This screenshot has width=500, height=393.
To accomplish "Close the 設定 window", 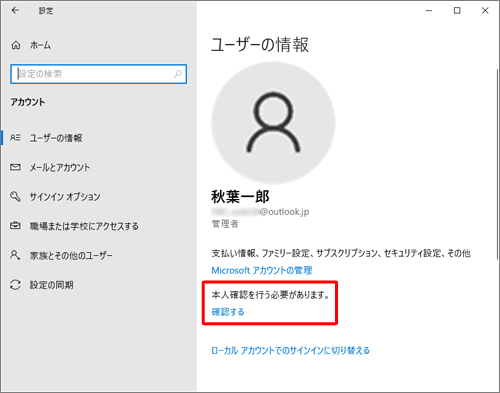I will tap(485, 11).
